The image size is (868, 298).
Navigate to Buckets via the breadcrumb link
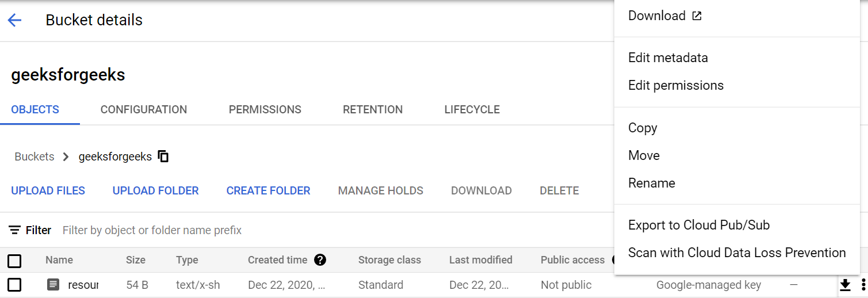tap(35, 156)
